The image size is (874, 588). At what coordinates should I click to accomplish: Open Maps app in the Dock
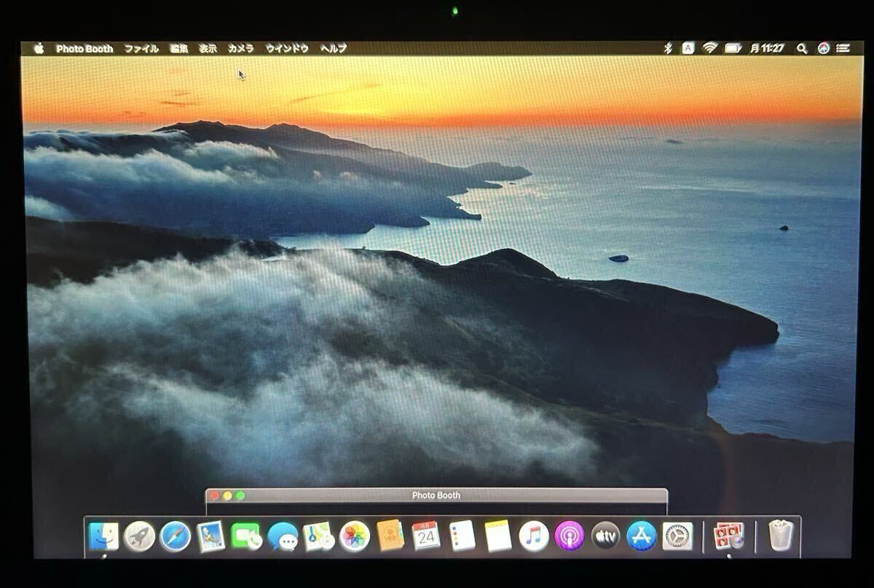tap(318, 536)
